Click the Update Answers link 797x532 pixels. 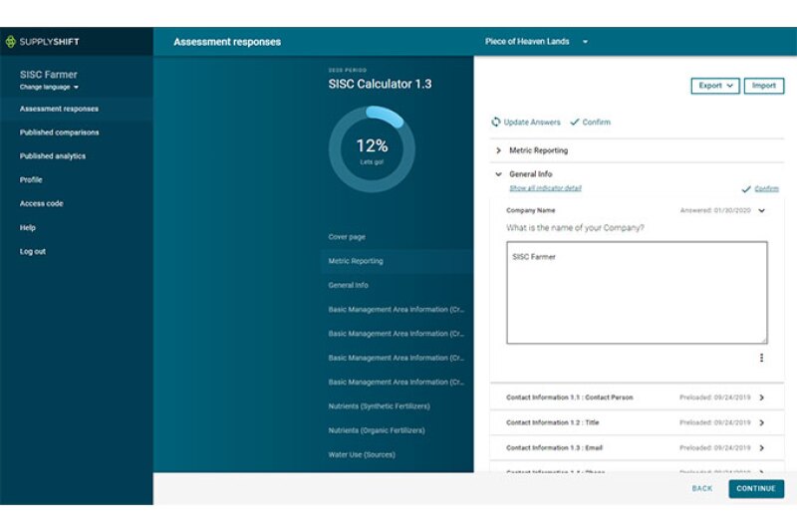pos(532,122)
